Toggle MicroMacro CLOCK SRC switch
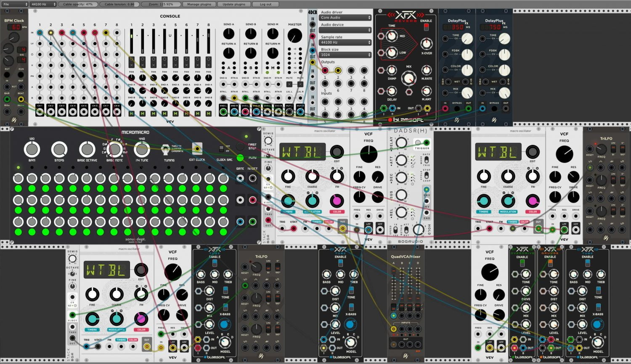The height and width of the screenshot is (364, 631). [x=222, y=149]
